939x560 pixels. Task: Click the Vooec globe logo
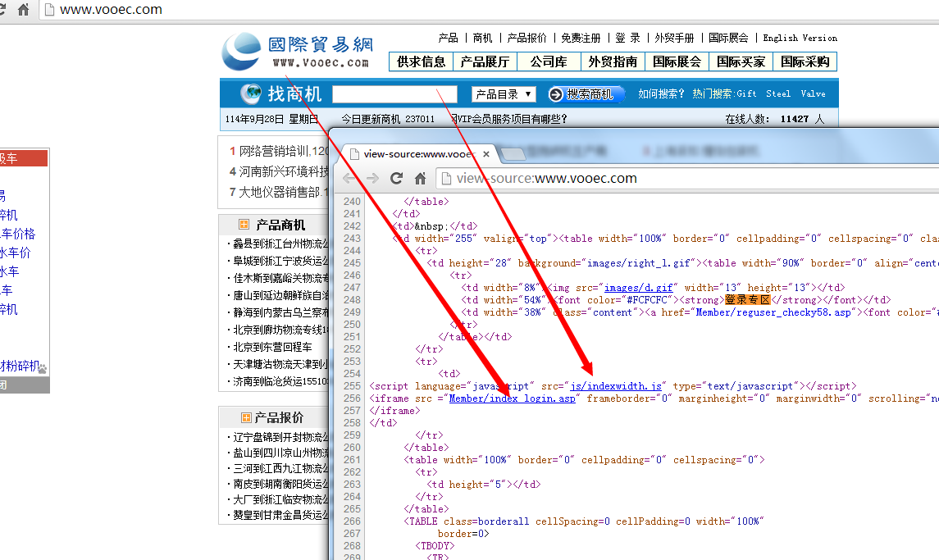click(241, 52)
